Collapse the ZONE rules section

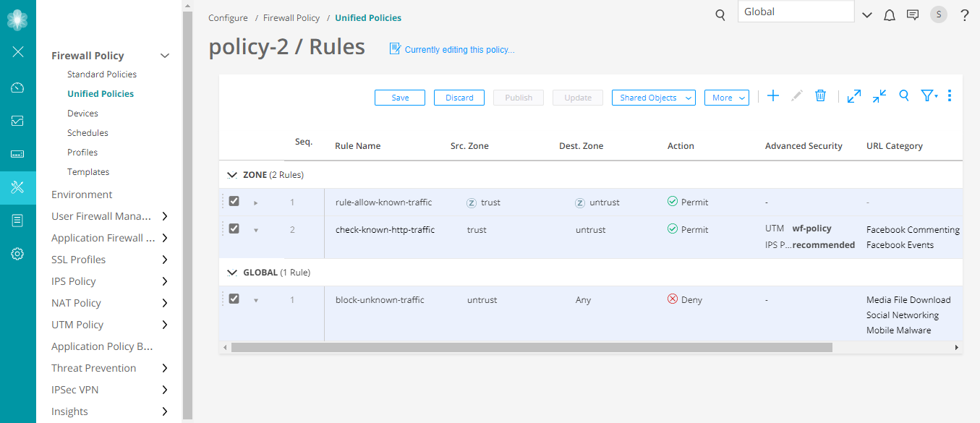click(x=232, y=175)
